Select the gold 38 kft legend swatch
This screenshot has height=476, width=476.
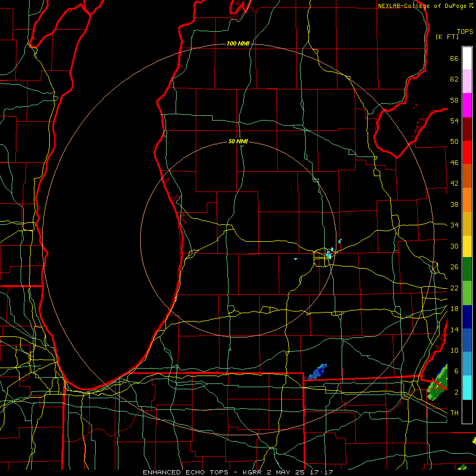pos(467,224)
